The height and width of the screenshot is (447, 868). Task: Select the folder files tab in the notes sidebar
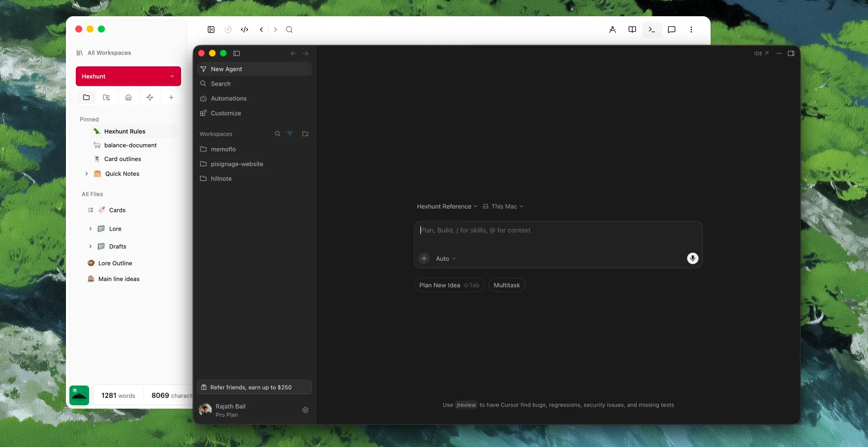coord(87,97)
